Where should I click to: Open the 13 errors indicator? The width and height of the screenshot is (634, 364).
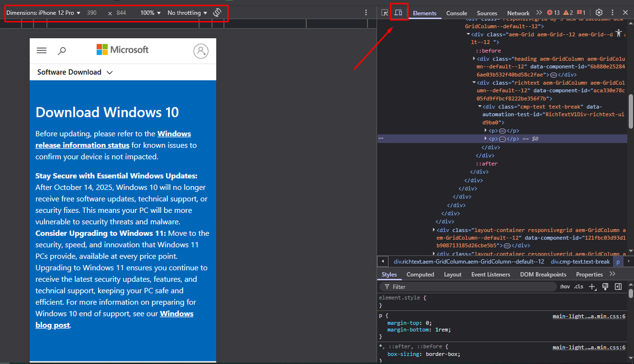tap(553, 13)
